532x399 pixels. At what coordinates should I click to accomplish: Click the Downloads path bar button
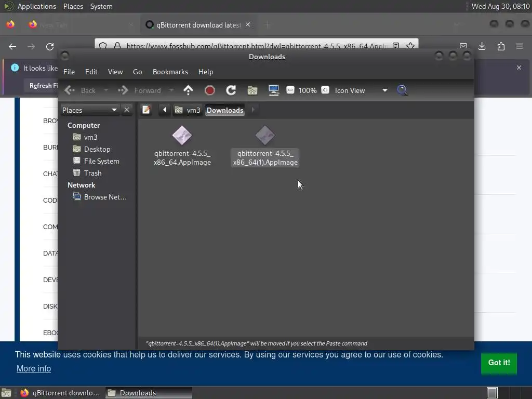[x=225, y=110]
